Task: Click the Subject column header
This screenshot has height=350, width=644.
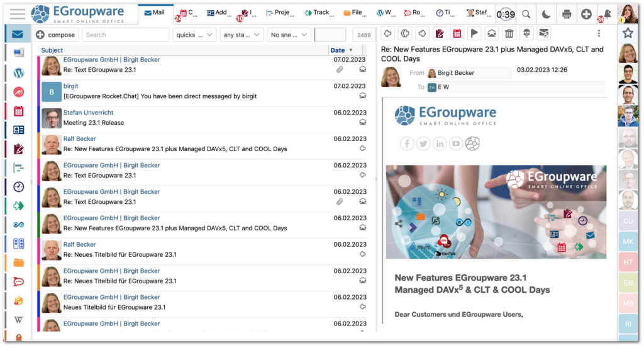Action: coord(52,50)
